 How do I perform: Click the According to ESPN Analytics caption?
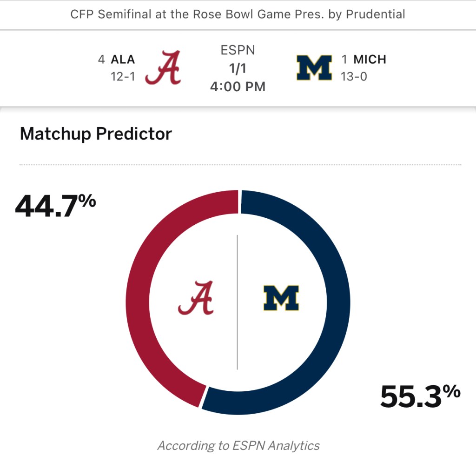(238, 446)
